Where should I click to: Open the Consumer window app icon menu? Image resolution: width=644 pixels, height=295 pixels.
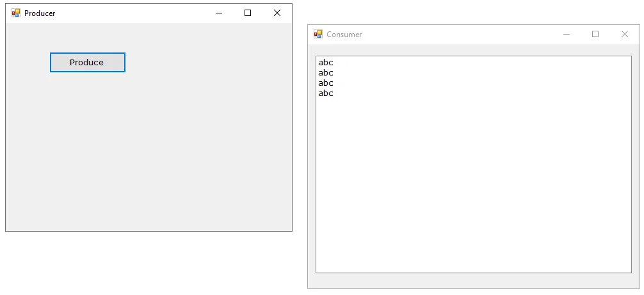[318, 34]
